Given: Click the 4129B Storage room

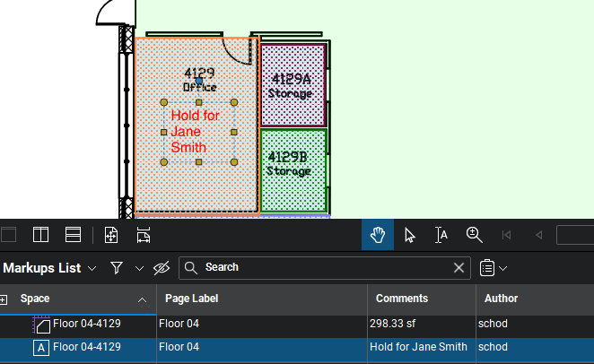Looking at the screenshot, I should coord(293,170).
